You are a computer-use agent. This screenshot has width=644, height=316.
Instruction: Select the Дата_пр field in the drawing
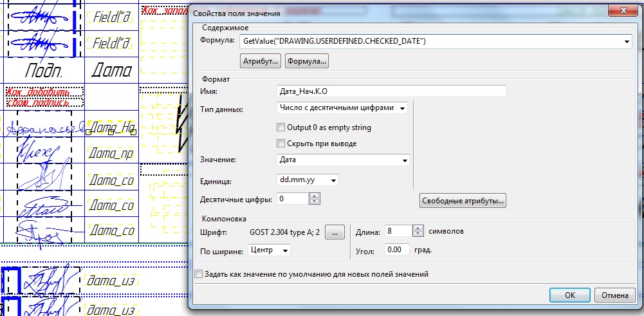[112, 154]
